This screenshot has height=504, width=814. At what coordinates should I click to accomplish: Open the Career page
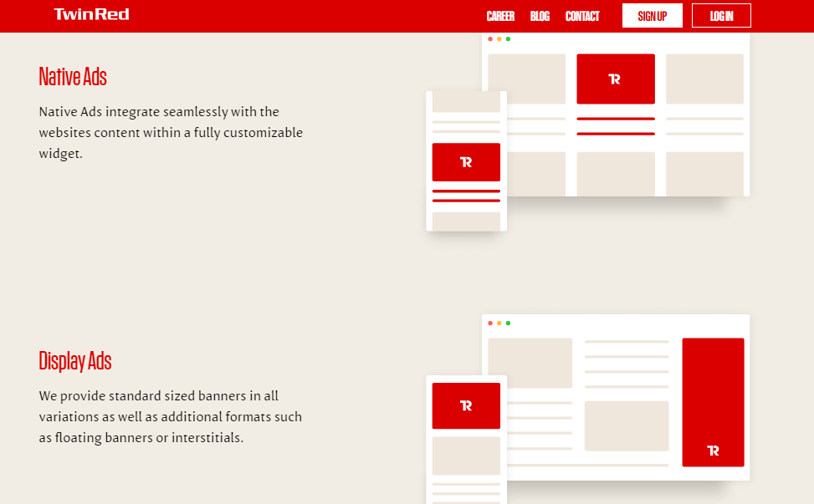tap(500, 16)
